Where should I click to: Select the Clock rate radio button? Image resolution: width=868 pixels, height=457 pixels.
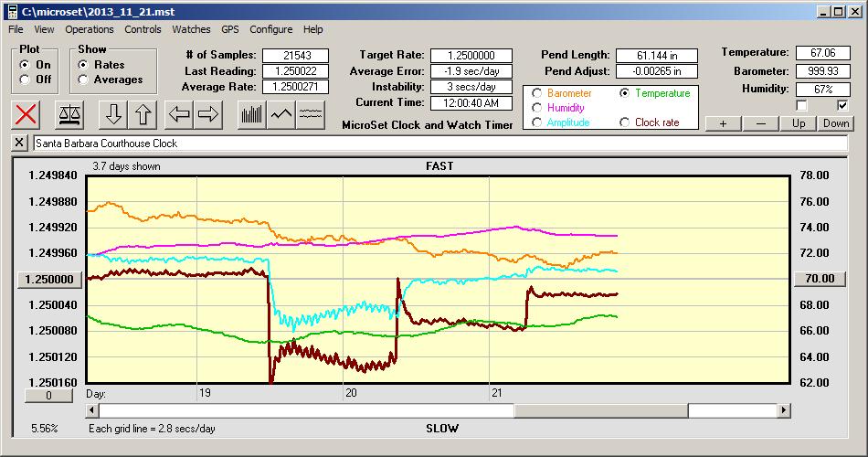tap(624, 122)
